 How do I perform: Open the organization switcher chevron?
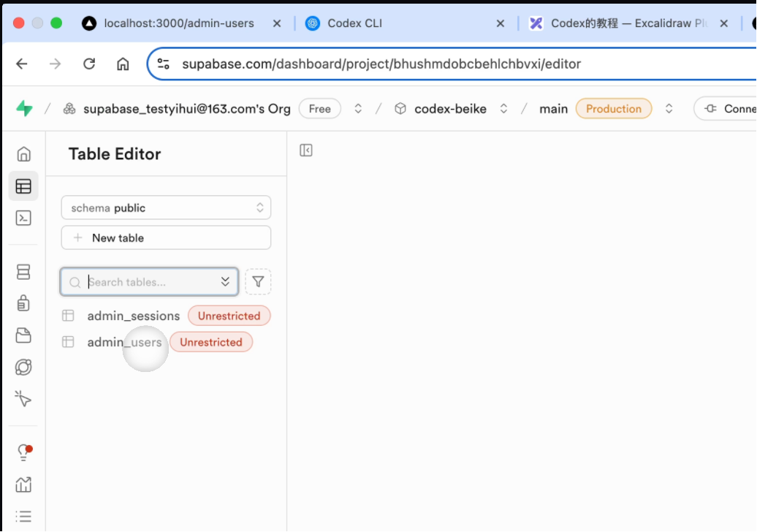click(358, 109)
